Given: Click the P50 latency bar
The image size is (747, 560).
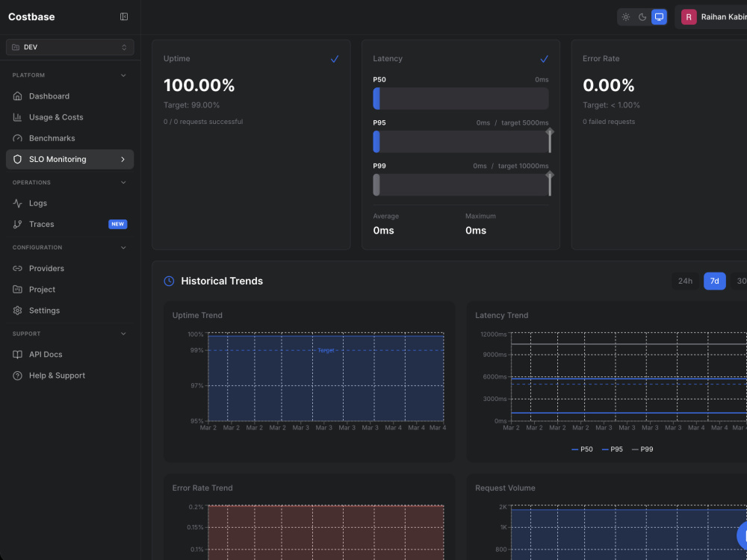Looking at the screenshot, I should coord(461,99).
